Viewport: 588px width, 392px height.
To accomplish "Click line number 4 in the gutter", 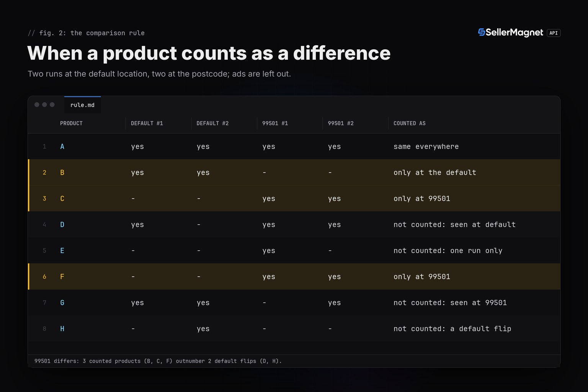I will 44,225.
